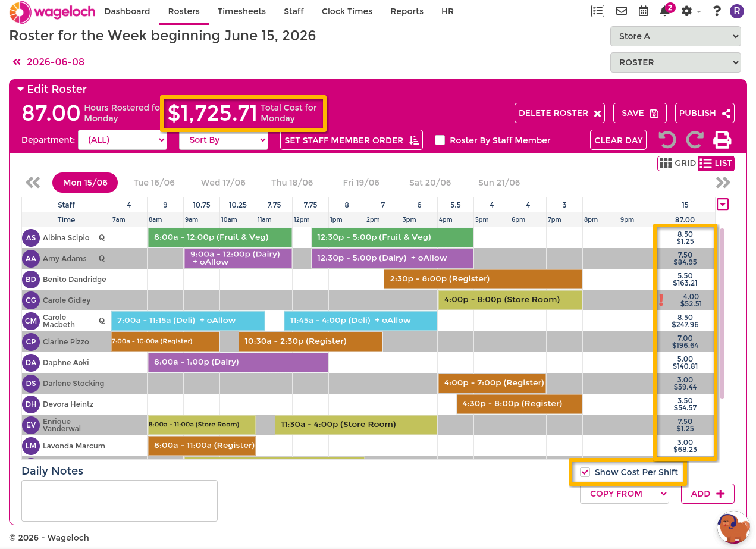Open the Dashboard menu

tap(127, 11)
